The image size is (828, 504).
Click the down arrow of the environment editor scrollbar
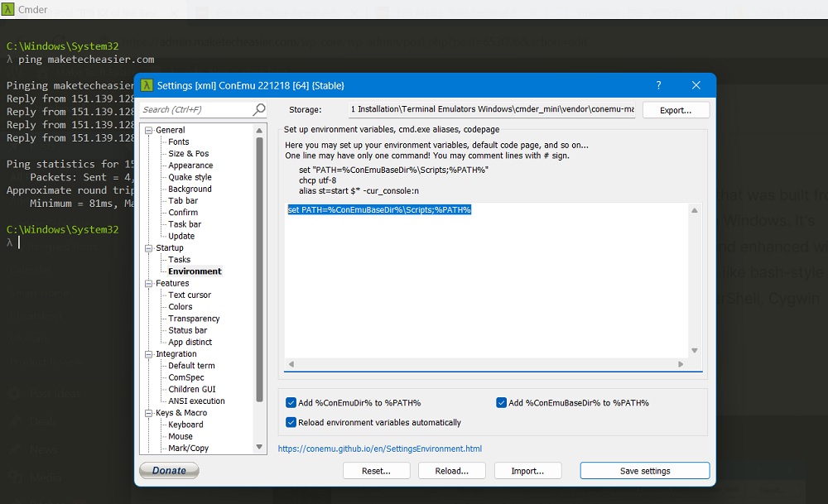[x=695, y=349]
